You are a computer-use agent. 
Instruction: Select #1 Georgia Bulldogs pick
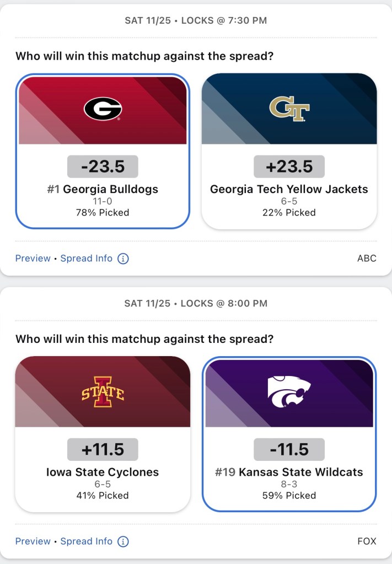click(x=103, y=189)
